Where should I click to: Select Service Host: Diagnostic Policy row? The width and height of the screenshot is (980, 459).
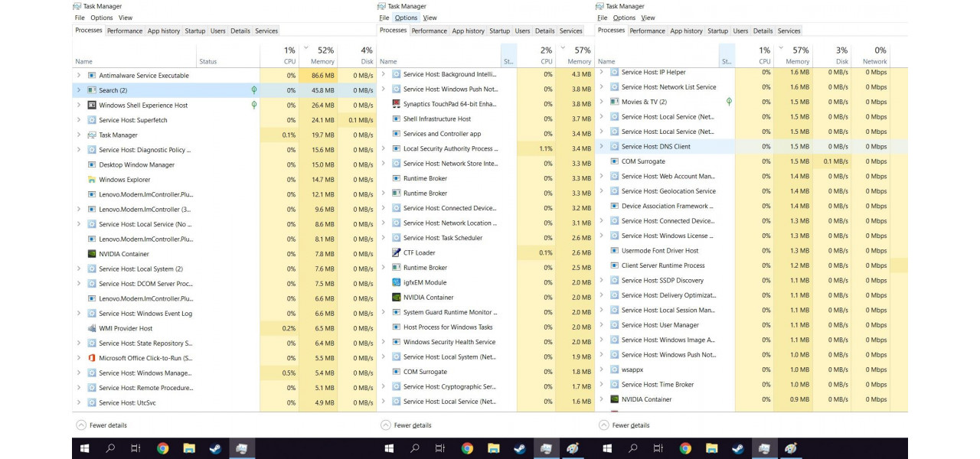pyautogui.click(x=224, y=150)
